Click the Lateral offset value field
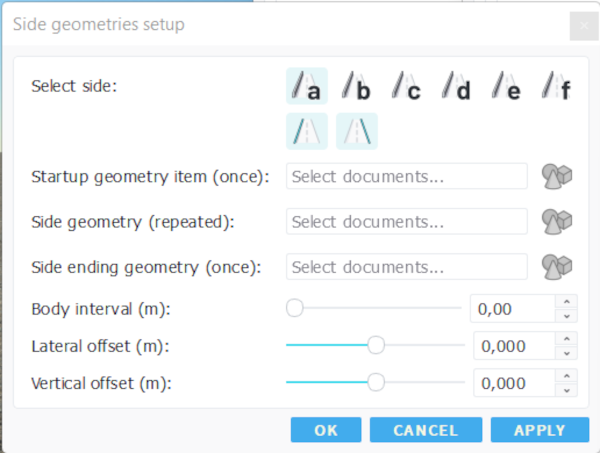The width and height of the screenshot is (600, 453). [514, 345]
